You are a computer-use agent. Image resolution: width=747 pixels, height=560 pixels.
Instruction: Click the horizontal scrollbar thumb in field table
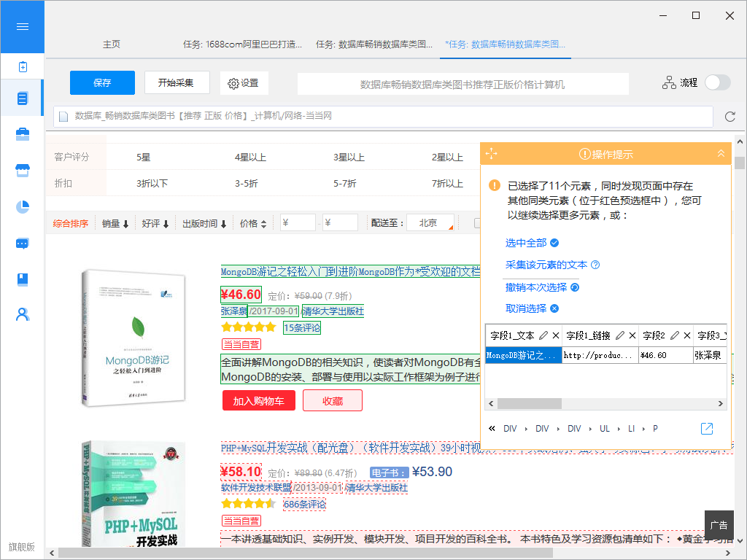pos(530,403)
